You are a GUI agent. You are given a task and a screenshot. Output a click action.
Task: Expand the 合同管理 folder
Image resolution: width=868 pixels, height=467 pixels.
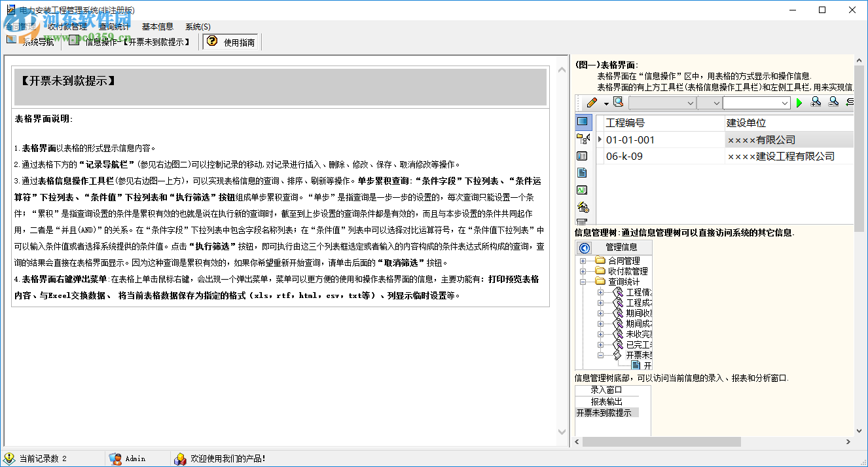[x=583, y=261]
